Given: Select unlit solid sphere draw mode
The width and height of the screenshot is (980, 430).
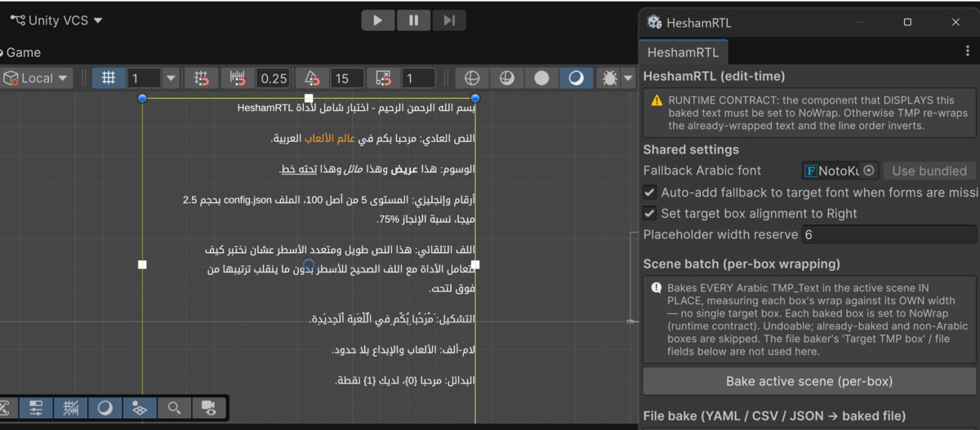Looking at the screenshot, I should pyautogui.click(x=541, y=78).
